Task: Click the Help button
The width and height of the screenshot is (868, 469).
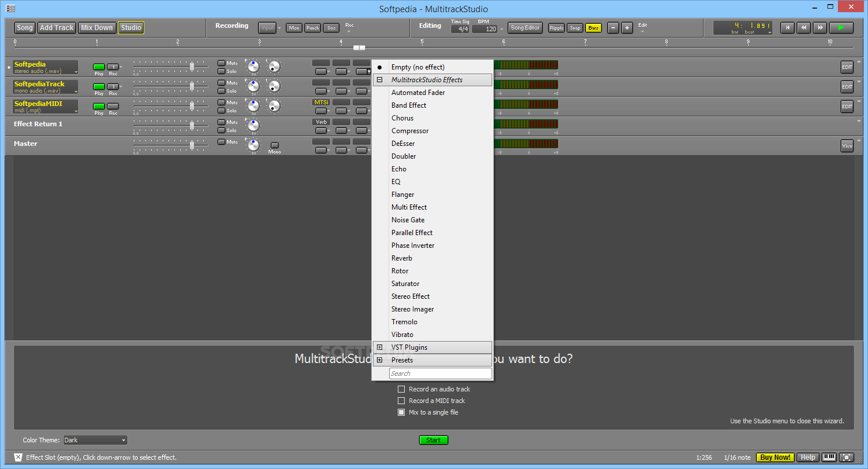Action: (808, 457)
